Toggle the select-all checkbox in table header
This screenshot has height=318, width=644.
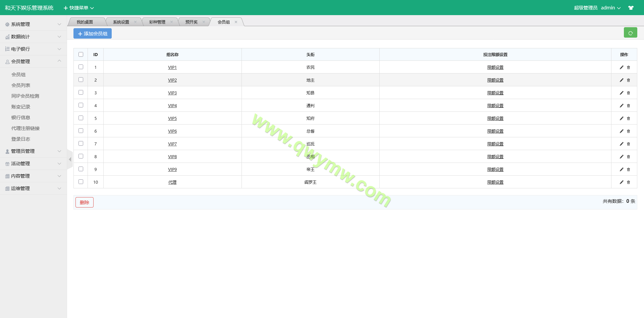tap(81, 54)
